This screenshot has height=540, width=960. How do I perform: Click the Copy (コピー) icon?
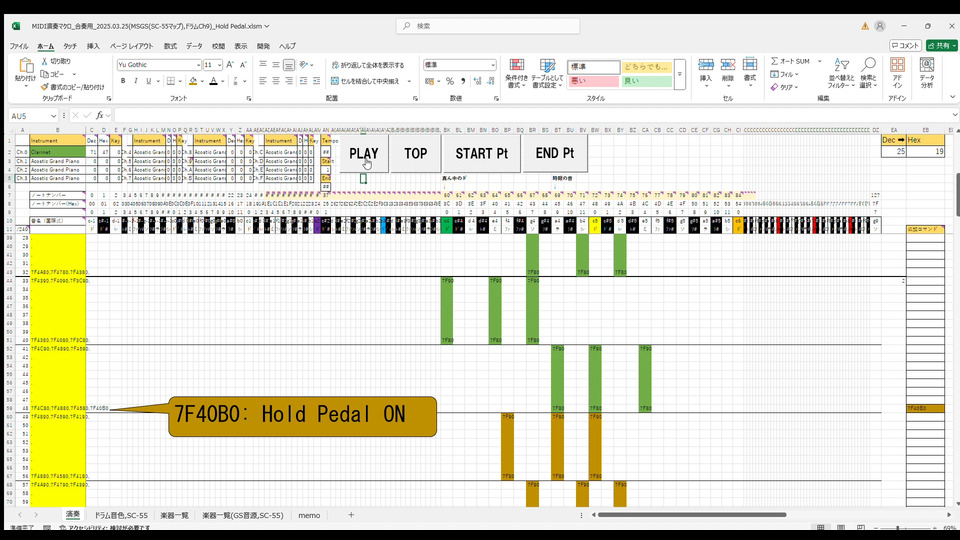click(45, 74)
